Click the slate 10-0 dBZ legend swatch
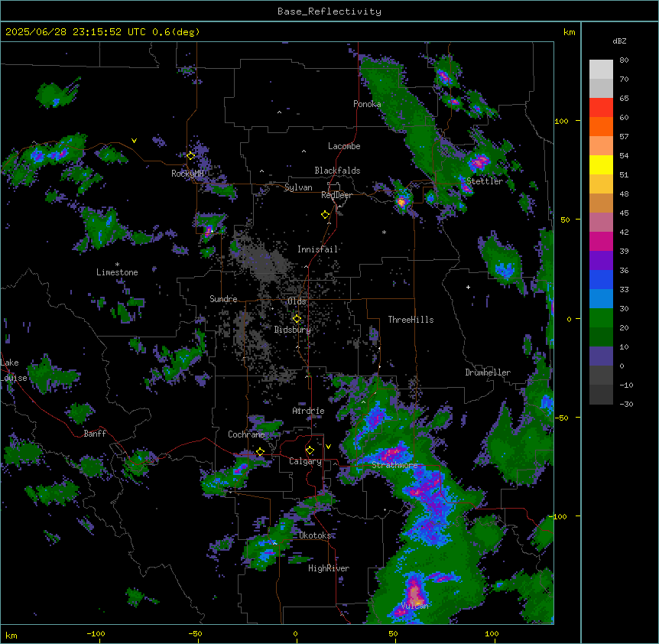The width and height of the screenshot is (659, 644). [601, 356]
